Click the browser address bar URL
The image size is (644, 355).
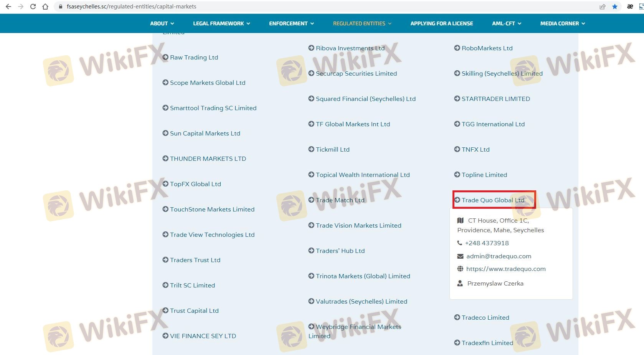(131, 7)
